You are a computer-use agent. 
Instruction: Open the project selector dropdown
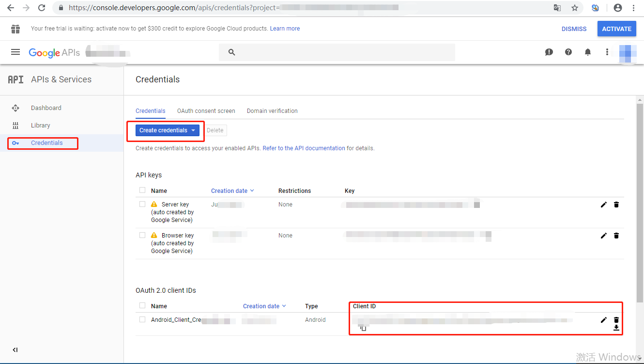coord(109,53)
